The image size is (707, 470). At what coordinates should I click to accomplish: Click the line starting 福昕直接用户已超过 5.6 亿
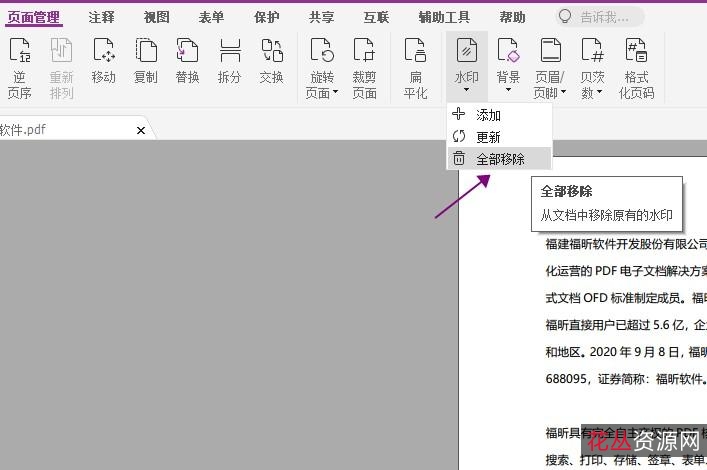click(626, 324)
